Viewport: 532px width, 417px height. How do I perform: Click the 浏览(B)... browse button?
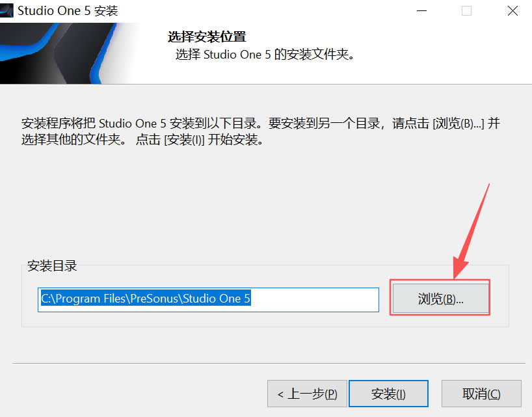(440, 298)
